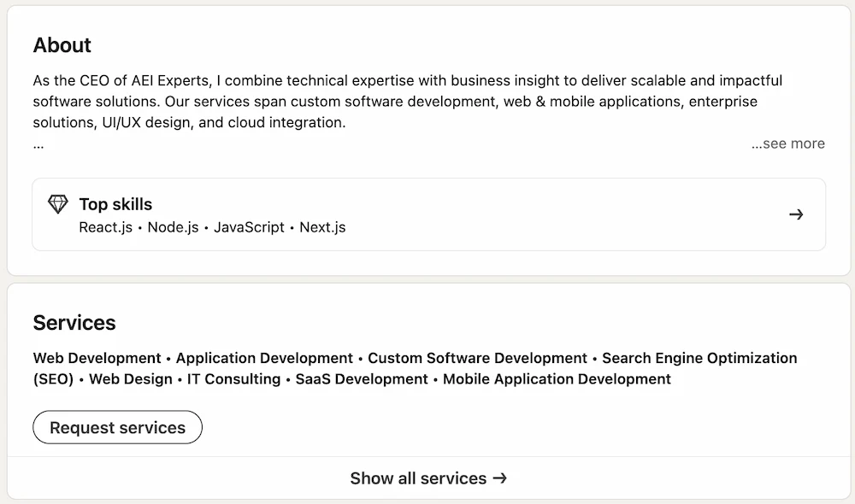Click the Mobile Application Development service
The width and height of the screenshot is (855, 504).
coord(557,379)
